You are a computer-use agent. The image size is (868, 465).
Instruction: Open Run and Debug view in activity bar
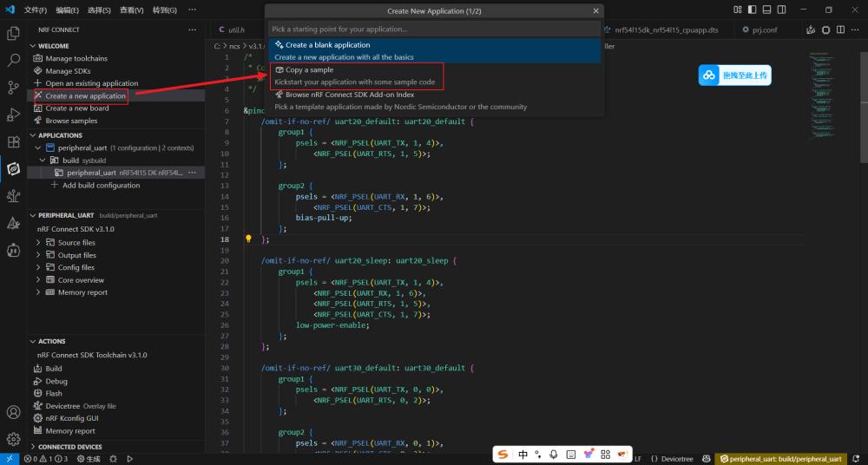13,115
